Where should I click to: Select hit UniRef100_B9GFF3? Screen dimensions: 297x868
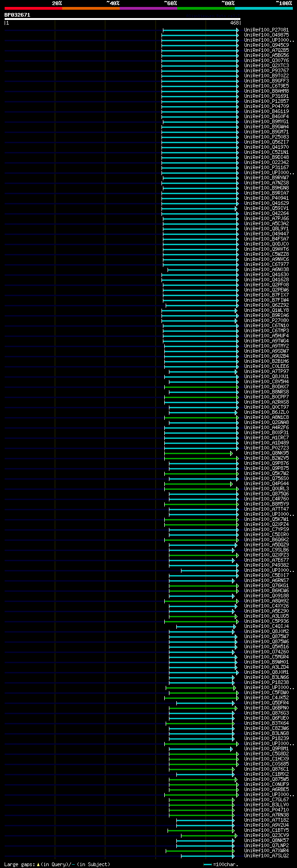click(266, 81)
